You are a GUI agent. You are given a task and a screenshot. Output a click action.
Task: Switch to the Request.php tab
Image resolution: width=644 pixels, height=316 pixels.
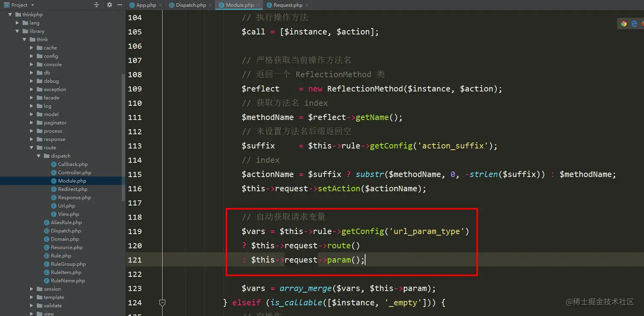(x=288, y=5)
